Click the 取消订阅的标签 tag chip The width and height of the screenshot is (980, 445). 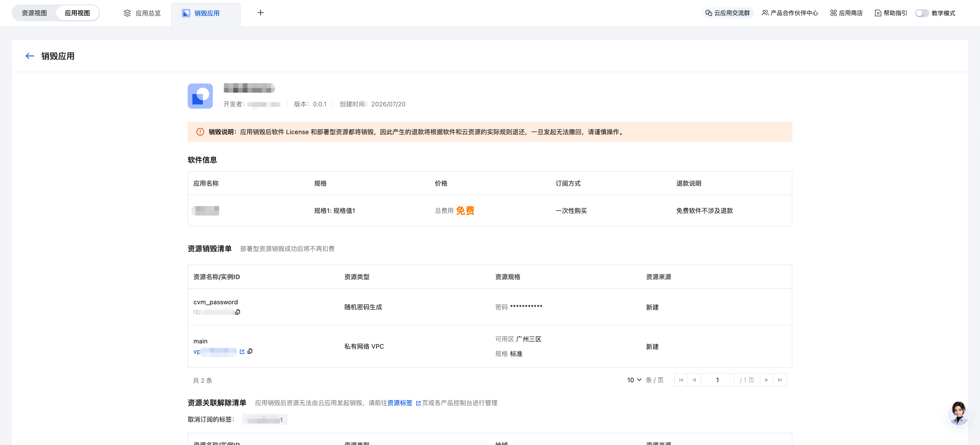coord(265,420)
